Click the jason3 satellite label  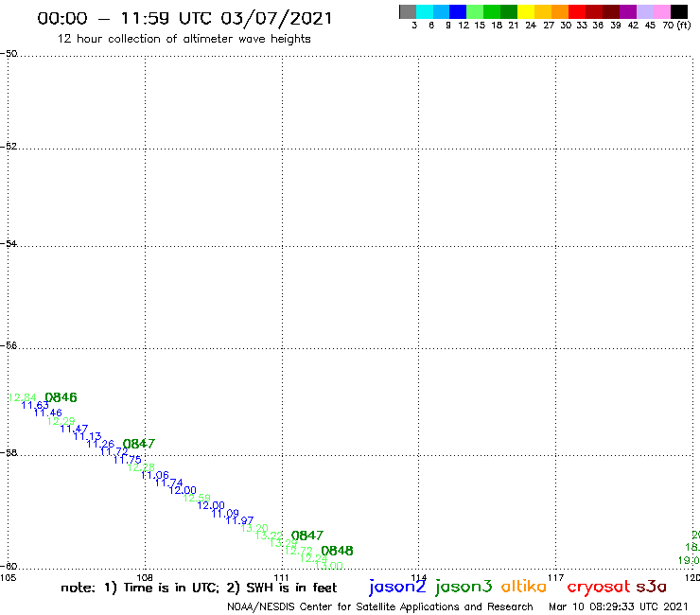click(x=464, y=587)
